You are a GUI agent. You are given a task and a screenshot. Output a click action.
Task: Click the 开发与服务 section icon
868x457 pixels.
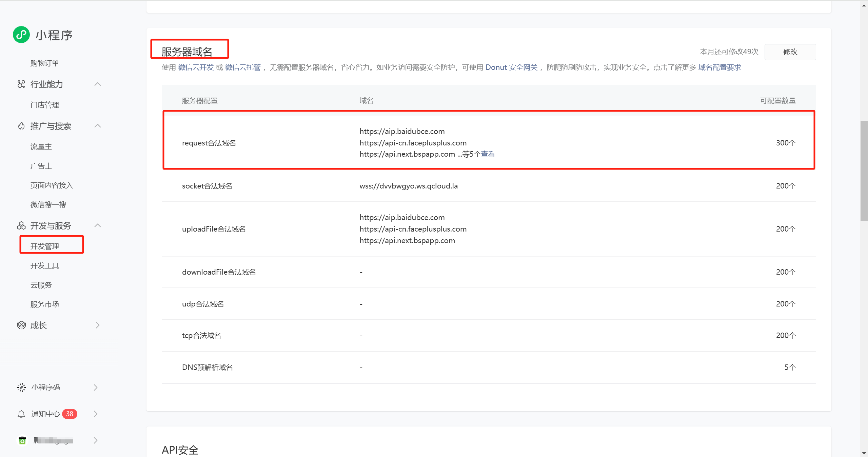click(21, 226)
